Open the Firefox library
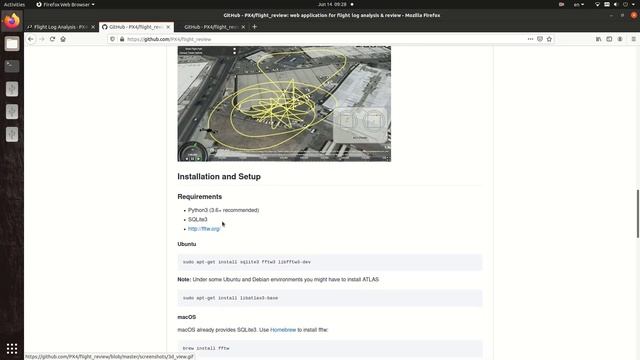The image size is (640, 360). click(x=598, y=39)
